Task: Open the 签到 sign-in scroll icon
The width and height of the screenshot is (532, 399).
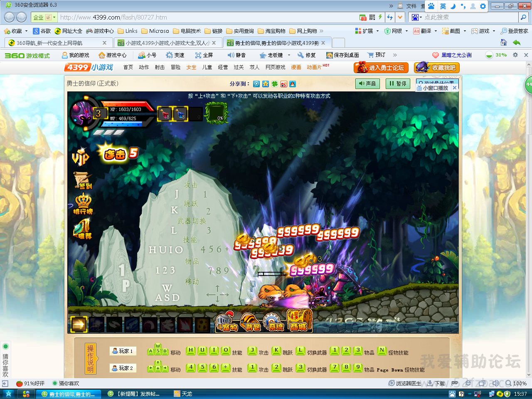Action: click(82, 180)
